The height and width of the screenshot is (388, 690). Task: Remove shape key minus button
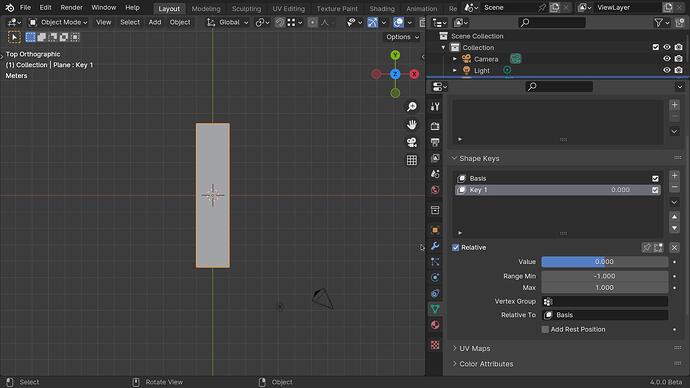pos(674,187)
